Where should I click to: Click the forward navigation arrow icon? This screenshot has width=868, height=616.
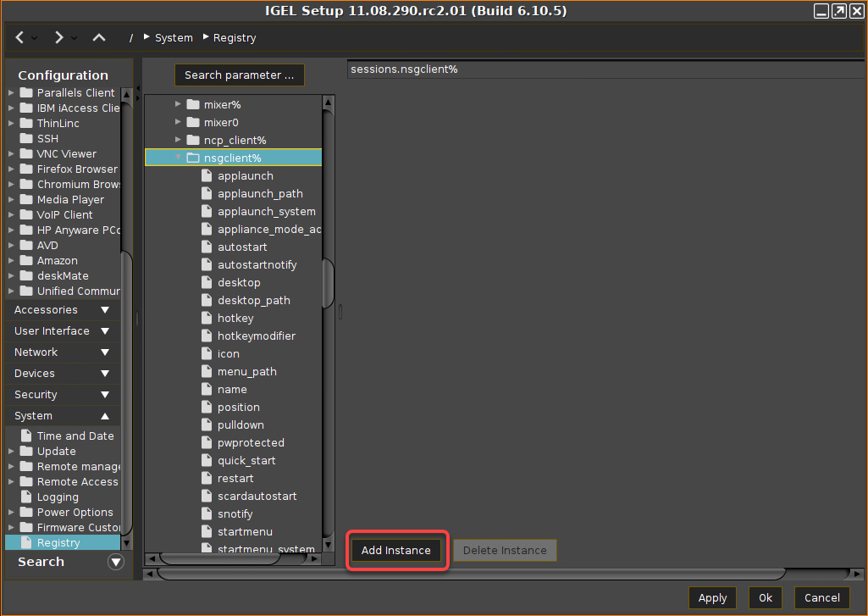click(x=58, y=37)
